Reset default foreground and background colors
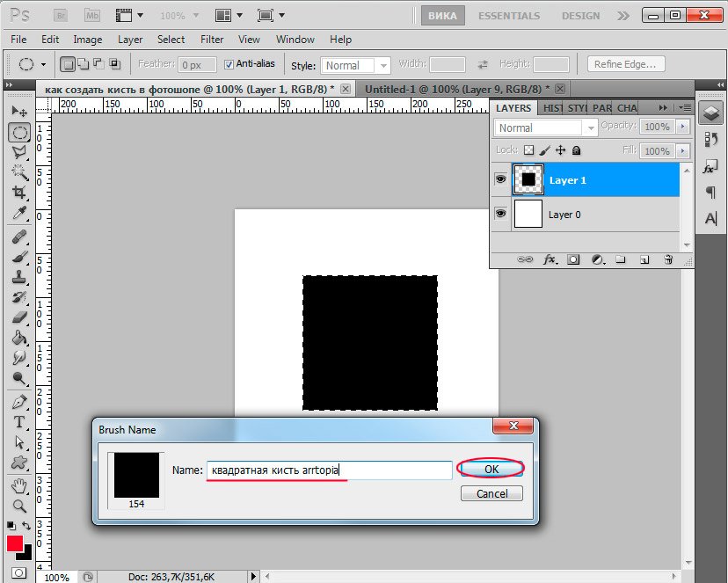Viewport: 728px width, 583px height. pos(11,526)
